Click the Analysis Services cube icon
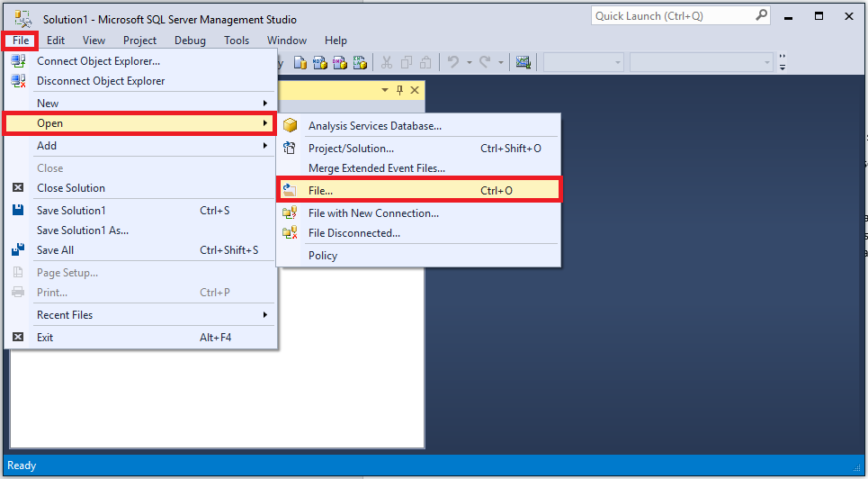Screen dimensions: 868x479 [290, 126]
